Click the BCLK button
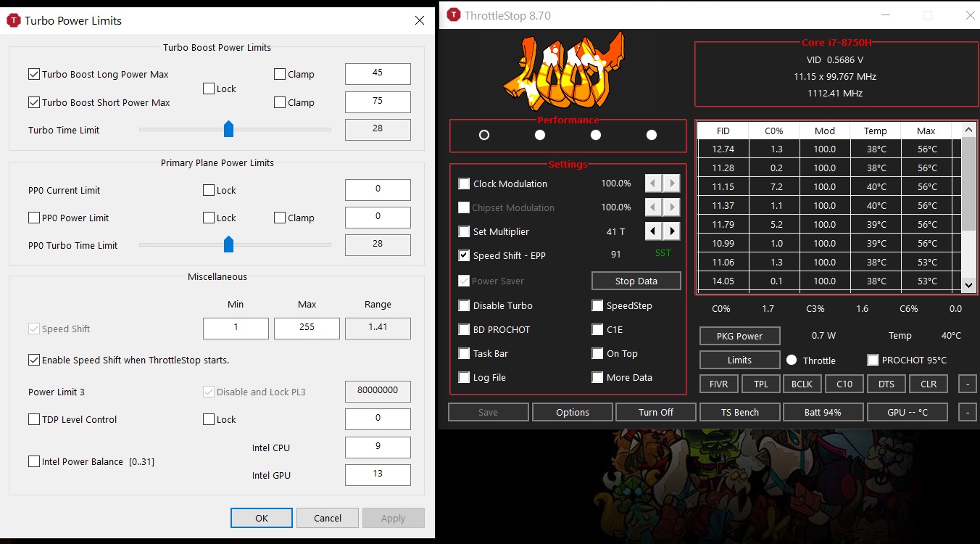Screen dimensions: 980x544 point(802,384)
